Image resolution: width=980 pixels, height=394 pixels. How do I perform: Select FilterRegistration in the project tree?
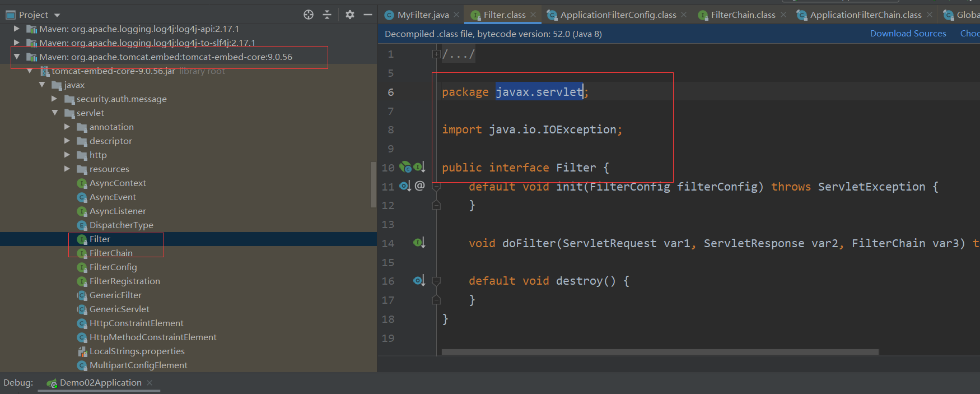pyautogui.click(x=125, y=281)
